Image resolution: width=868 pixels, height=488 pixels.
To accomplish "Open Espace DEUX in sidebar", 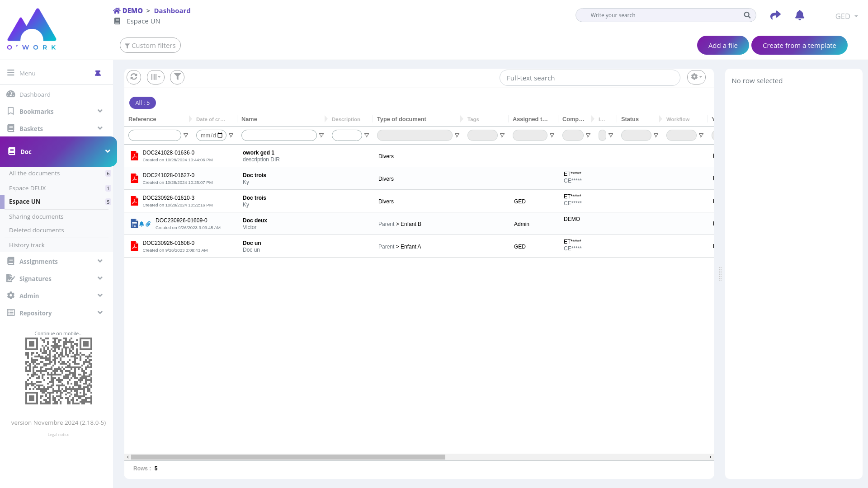I will (28, 188).
